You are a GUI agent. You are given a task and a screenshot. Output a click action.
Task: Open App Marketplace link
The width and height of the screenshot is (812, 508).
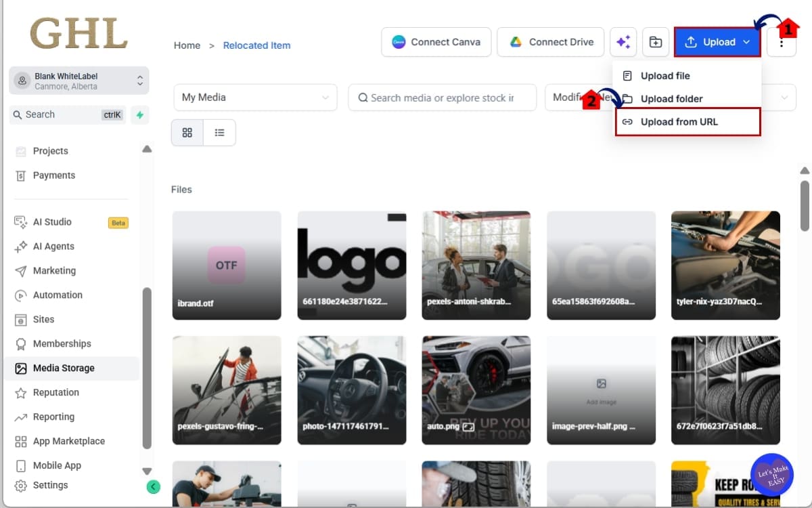point(69,442)
